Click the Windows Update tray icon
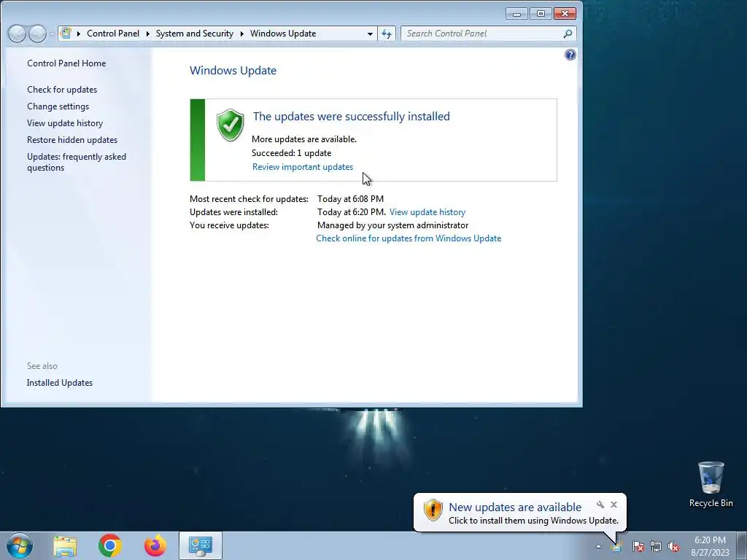The width and height of the screenshot is (747, 560). coord(616,546)
